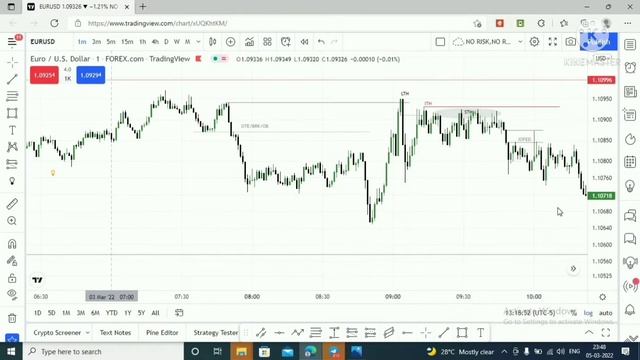Viewport: 640px width, 360px height.
Task: Switch to the 3m timeframe
Action: click(96, 42)
